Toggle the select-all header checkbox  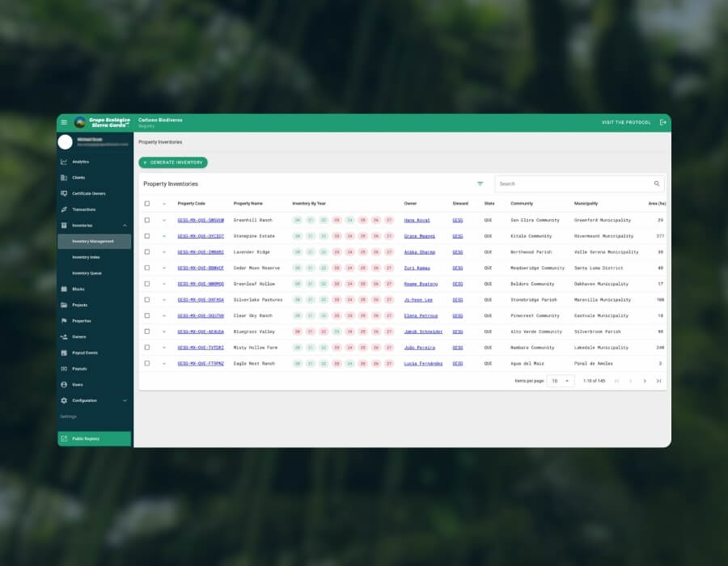coord(147,204)
